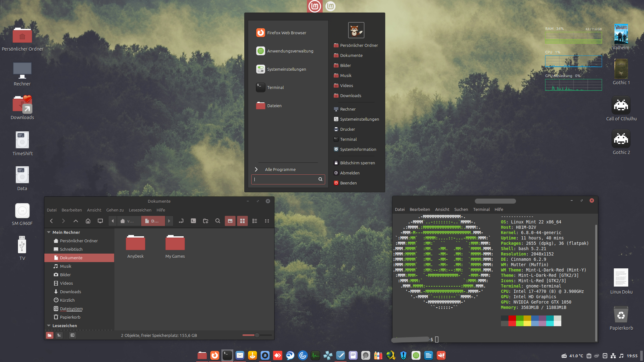Go to home folder via toolbar icon
The height and width of the screenshot is (362, 644).
88,221
